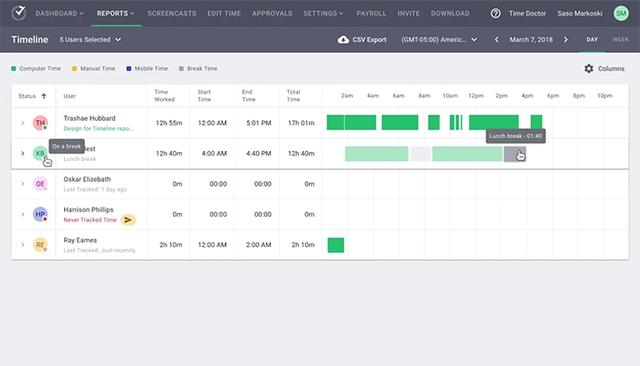Expand Ray Eames row

click(x=22, y=245)
